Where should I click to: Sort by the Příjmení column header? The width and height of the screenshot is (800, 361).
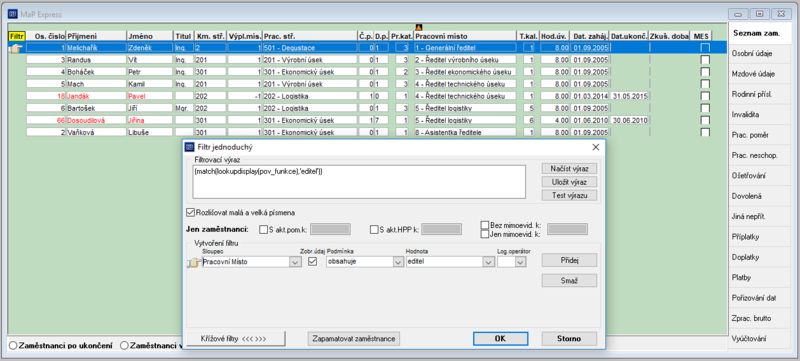96,36
